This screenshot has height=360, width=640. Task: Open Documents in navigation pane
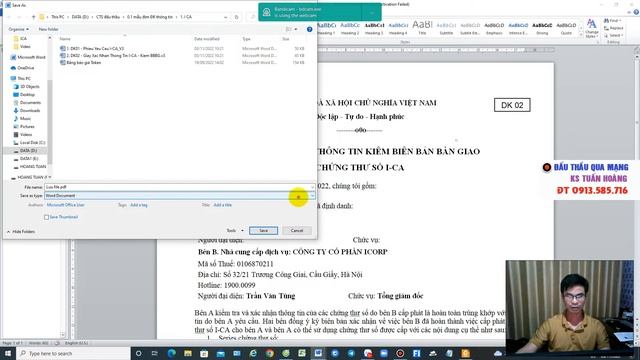30,103
